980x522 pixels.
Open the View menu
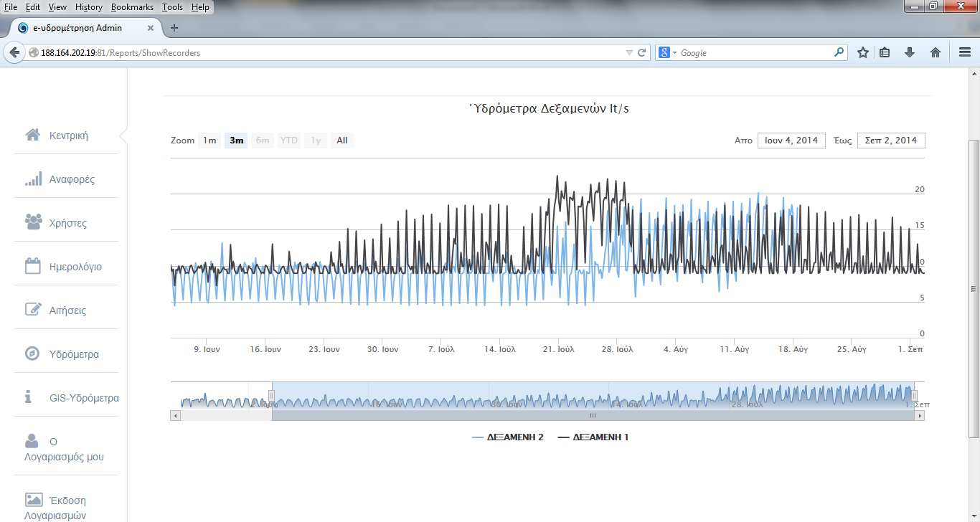click(x=57, y=7)
